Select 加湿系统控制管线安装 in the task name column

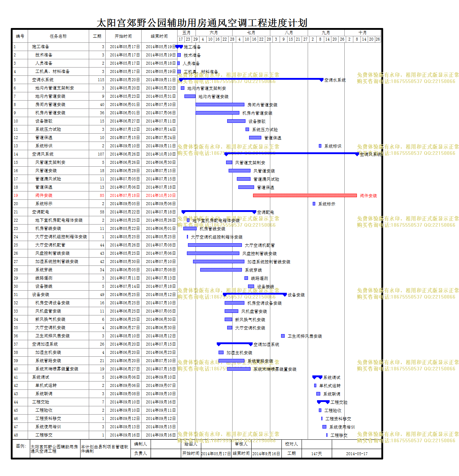click(x=57, y=262)
